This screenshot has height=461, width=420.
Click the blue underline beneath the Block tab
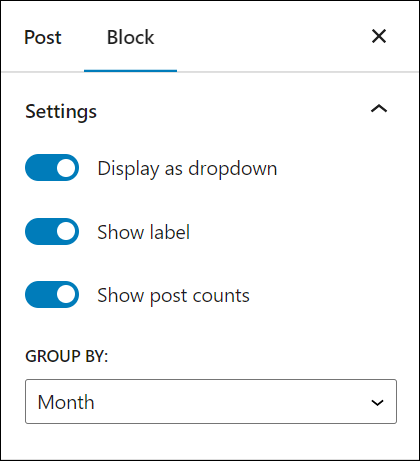130,71
